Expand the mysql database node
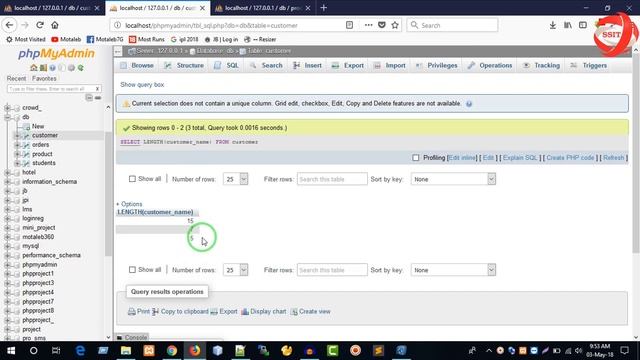Screen dimensions: 640x360 tap(7, 246)
